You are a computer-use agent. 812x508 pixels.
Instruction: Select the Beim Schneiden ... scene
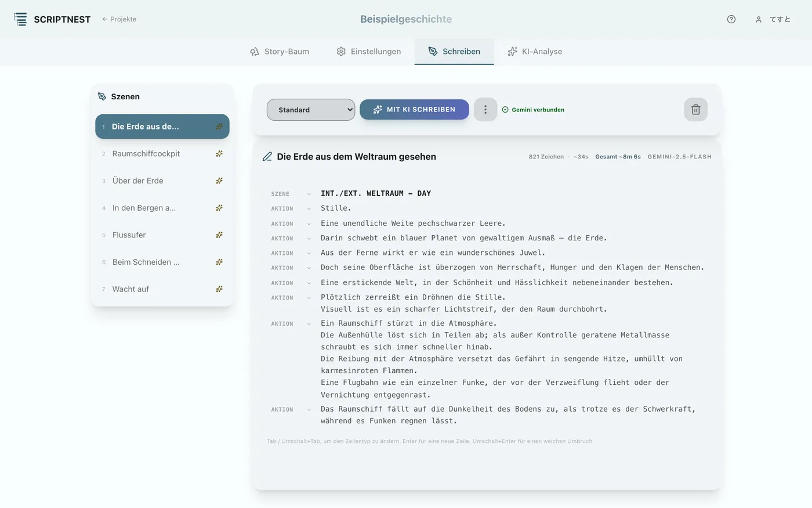coord(162,262)
